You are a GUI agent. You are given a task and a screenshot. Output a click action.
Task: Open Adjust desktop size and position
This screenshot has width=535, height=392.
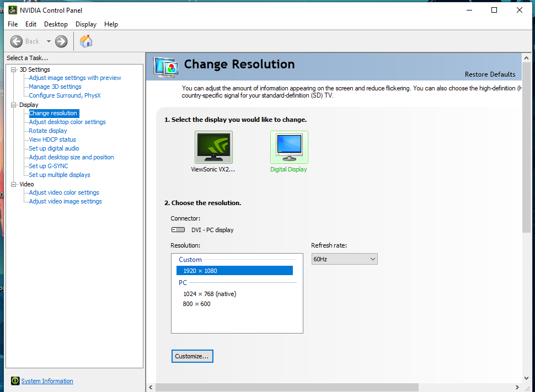point(71,157)
